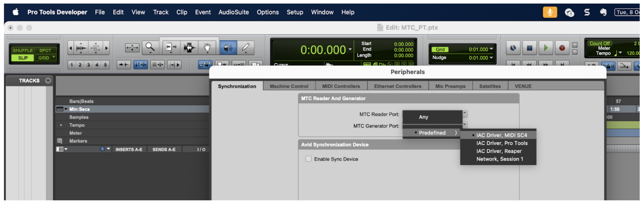Image resolution: width=644 pixels, height=203 pixels.
Task: Open the Tracks list dropdown menu
Action: point(48,81)
